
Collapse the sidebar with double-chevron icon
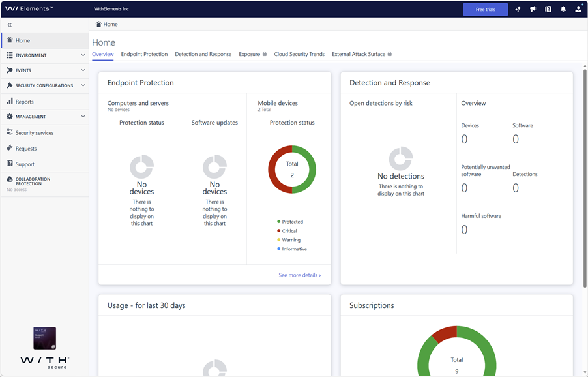10,25
